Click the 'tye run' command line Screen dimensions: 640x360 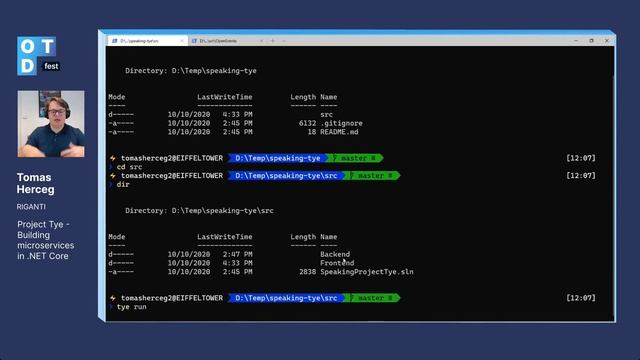coord(131,307)
